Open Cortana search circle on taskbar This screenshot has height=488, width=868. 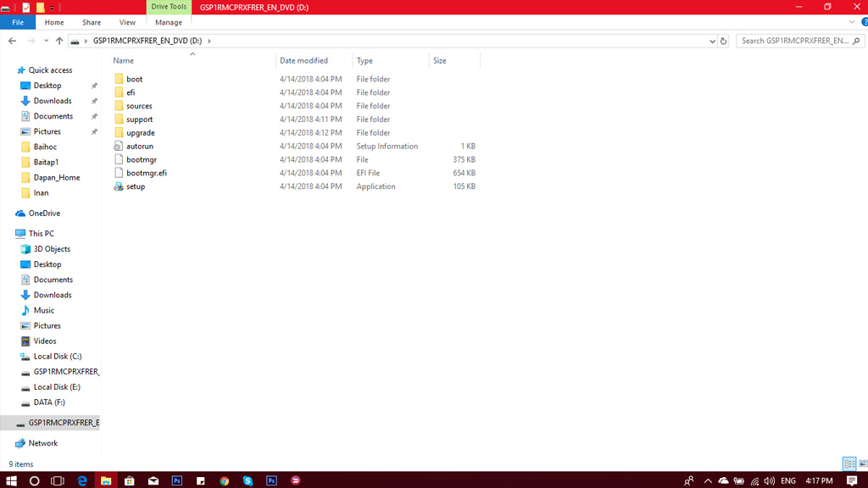[x=34, y=481]
